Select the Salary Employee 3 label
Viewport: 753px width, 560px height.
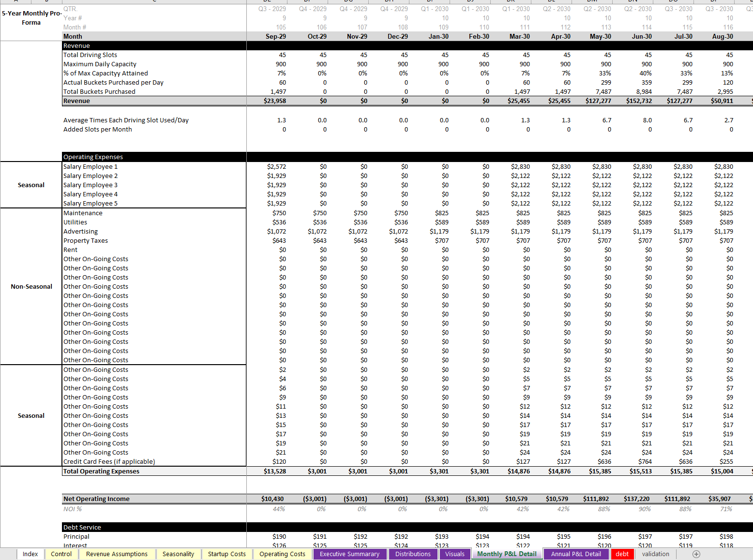(90, 185)
